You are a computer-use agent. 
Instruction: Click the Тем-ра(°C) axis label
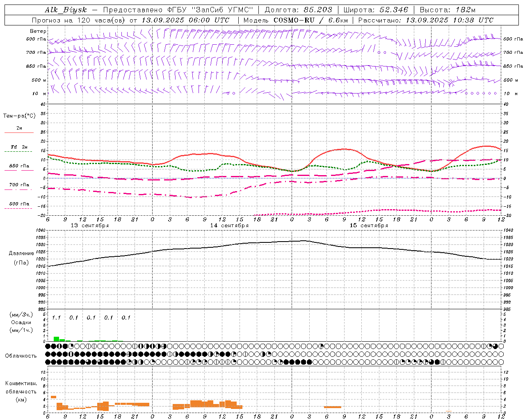coord(19,116)
